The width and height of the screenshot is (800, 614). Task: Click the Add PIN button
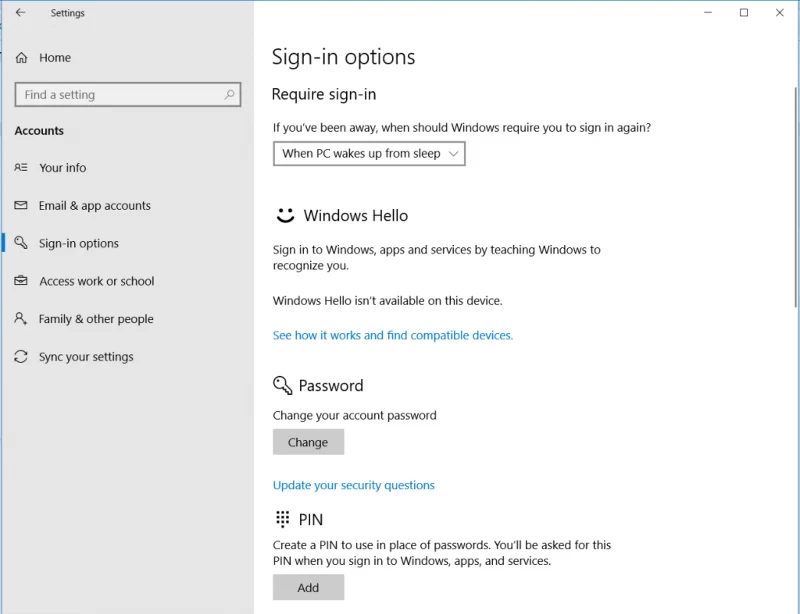(x=308, y=587)
